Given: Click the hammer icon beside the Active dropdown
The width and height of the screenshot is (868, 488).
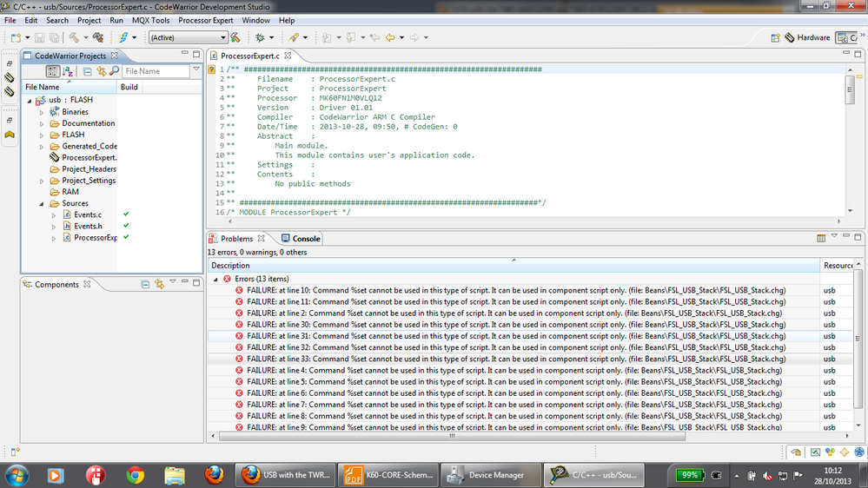Looking at the screenshot, I should pos(235,37).
